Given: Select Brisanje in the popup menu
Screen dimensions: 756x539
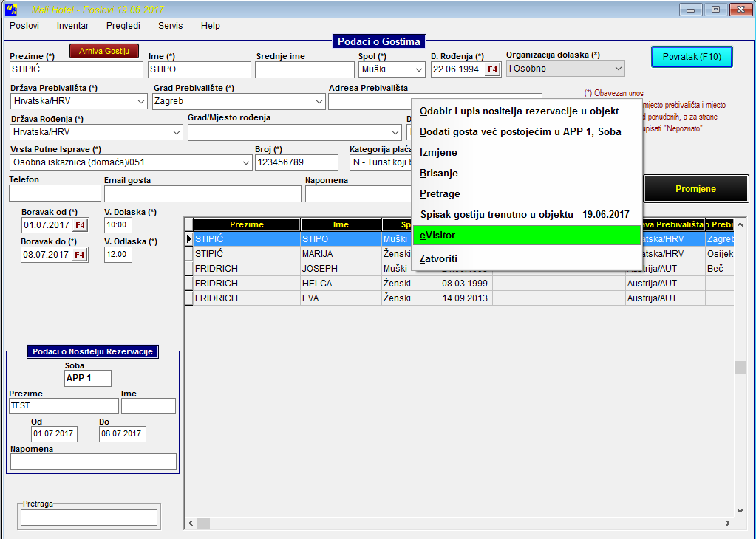Looking at the screenshot, I should [x=526, y=173].
